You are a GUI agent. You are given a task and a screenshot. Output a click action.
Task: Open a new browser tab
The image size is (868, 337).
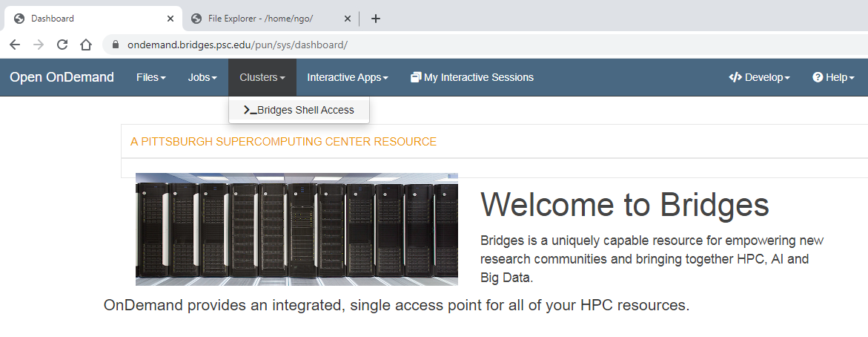coord(376,19)
